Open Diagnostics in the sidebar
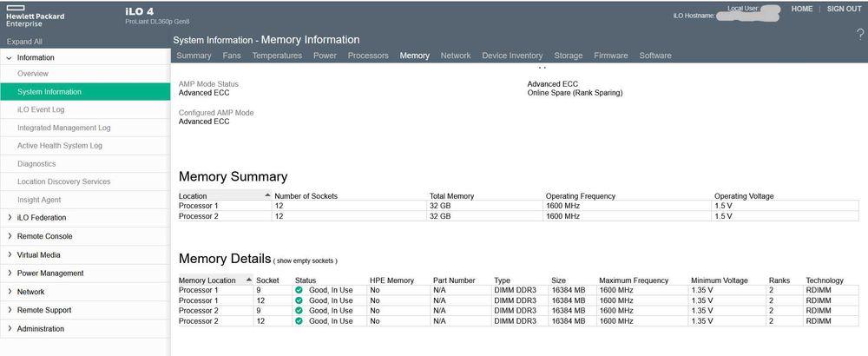Viewport: 868px width, 356px height. 36,164
